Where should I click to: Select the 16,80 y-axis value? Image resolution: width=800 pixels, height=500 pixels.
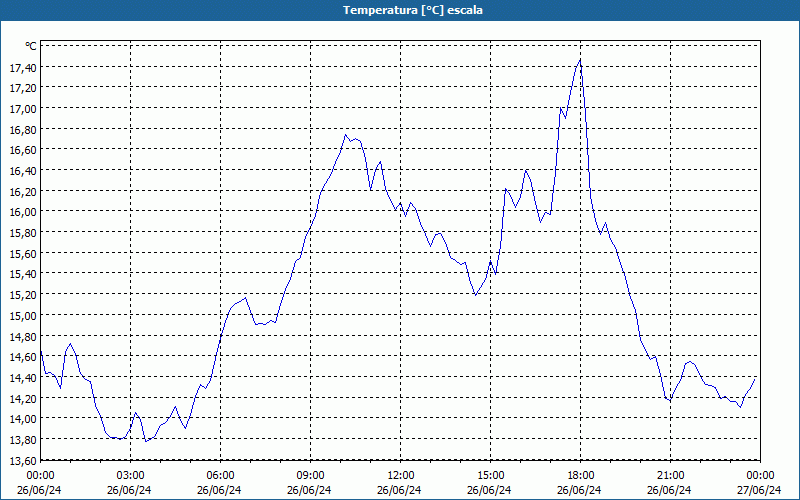[x=23, y=129]
